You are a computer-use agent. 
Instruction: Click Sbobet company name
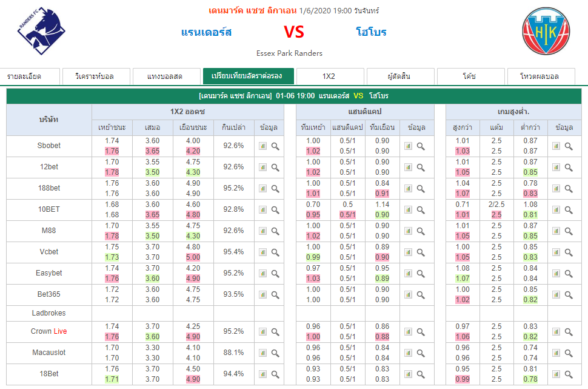pos(48,146)
